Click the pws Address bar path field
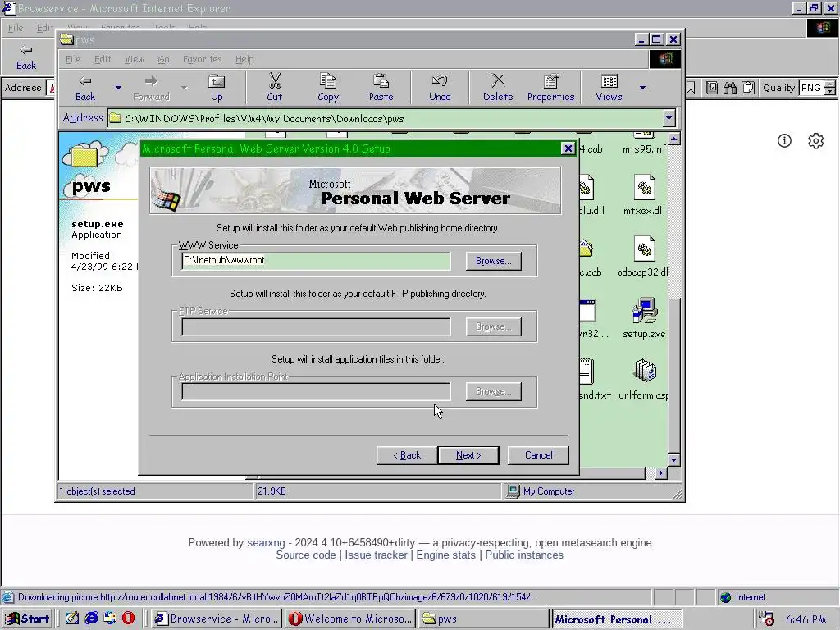 [x=386, y=118]
